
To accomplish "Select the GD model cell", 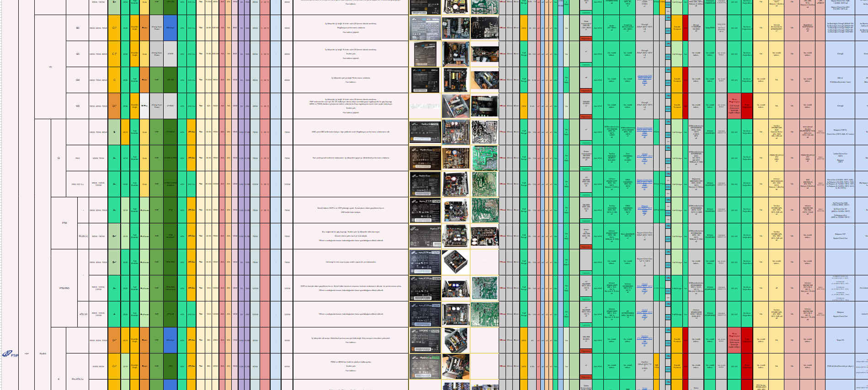I will [78, 54].
